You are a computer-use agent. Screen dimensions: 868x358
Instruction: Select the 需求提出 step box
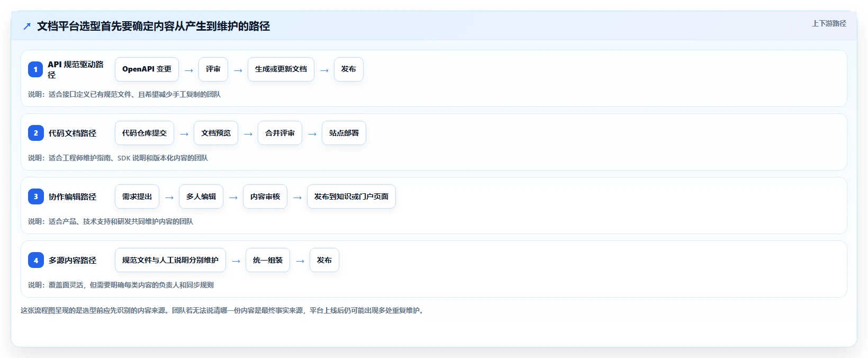coord(137,196)
